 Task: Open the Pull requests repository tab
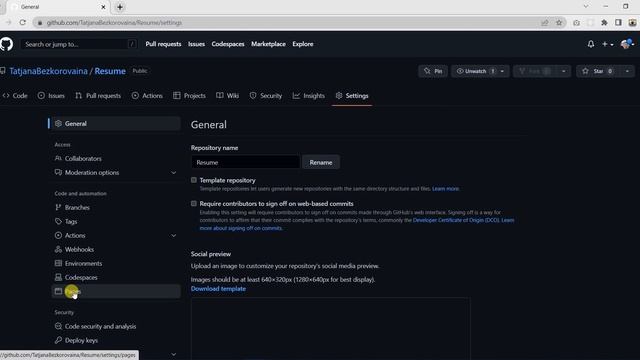click(x=98, y=96)
